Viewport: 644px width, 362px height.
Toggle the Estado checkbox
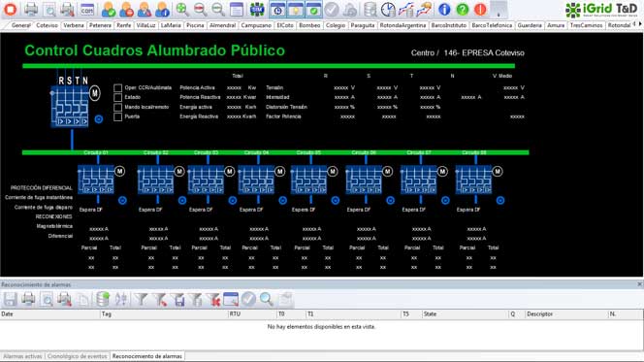[x=118, y=97]
